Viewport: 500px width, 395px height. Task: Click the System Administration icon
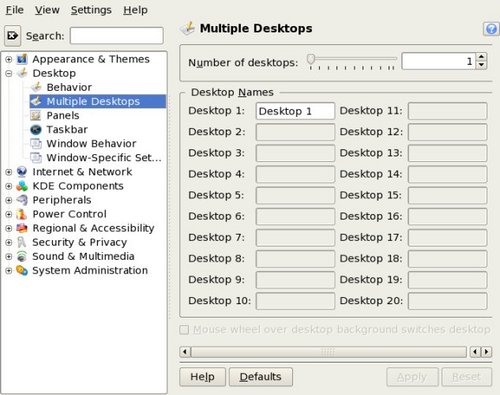pyautogui.click(x=22, y=270)
